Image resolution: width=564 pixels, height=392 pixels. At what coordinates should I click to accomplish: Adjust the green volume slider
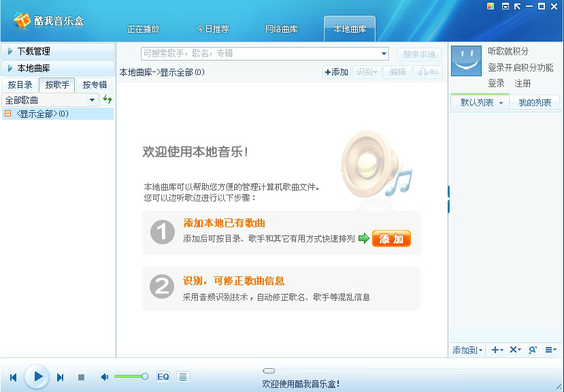[131, 376]
